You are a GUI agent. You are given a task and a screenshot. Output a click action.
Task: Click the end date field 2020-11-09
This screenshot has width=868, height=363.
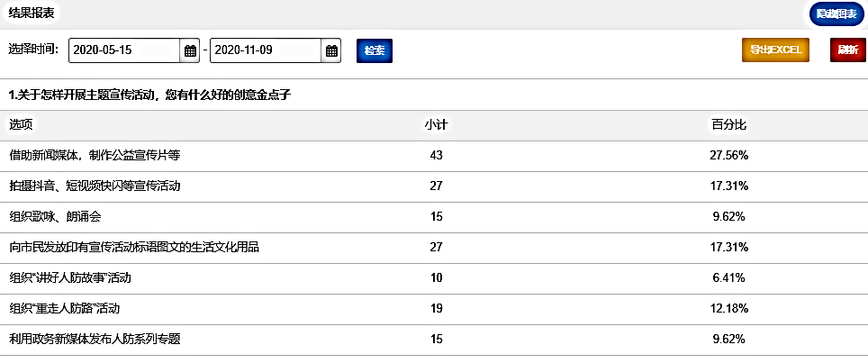266,50
